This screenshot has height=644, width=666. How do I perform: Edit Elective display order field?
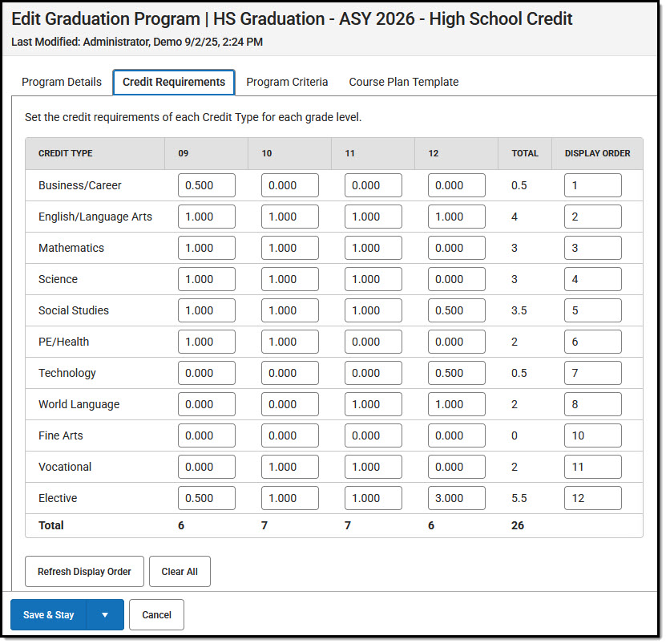coord(592,497)
